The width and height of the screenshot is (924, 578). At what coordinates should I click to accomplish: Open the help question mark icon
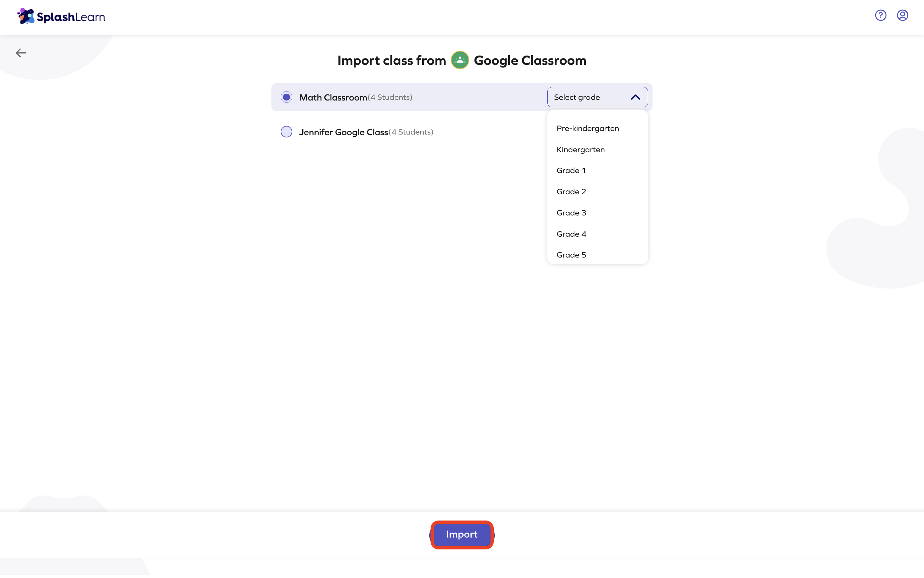880,15
